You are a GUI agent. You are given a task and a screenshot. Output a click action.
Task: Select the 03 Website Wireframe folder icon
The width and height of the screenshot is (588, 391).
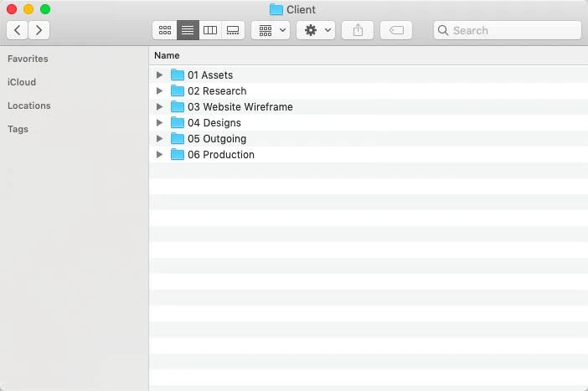[x=178, y=107]
